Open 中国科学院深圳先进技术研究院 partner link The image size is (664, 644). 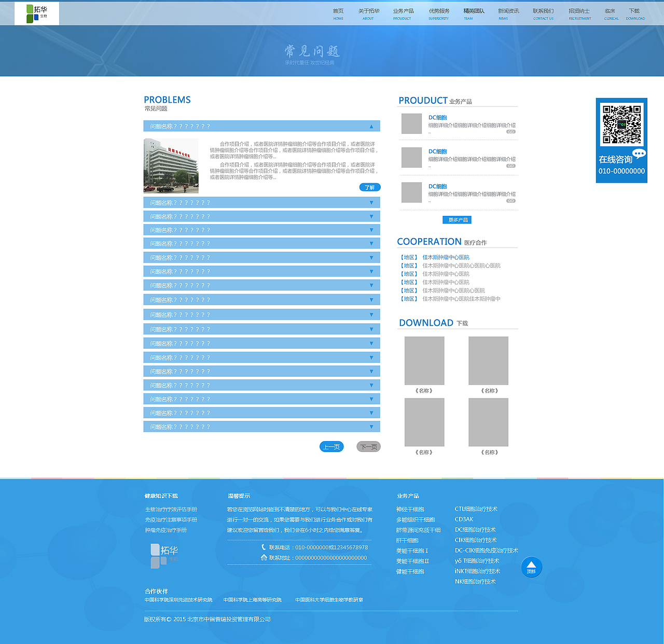(x=178, y=600)
